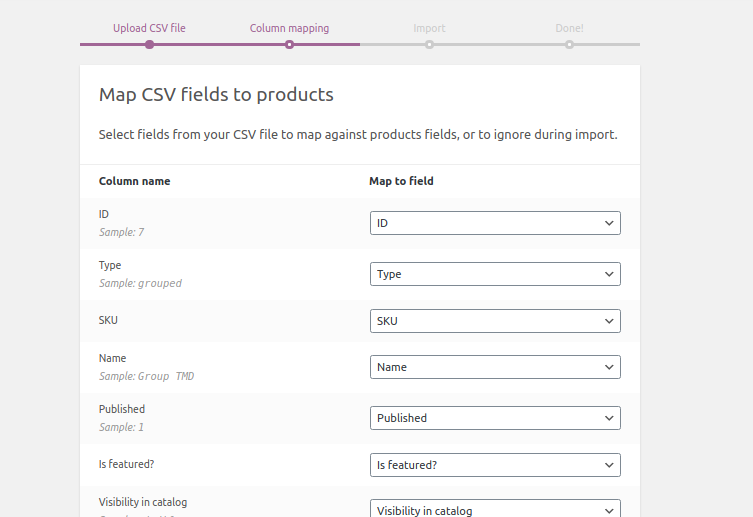Screen dimensions: 753x517
Task: Click the progress dot under Done!
Action: pyautogui.click(x=569, y=44)
